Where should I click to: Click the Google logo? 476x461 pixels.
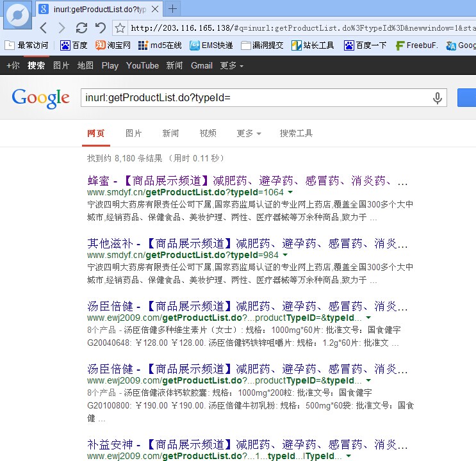[40, 98]
